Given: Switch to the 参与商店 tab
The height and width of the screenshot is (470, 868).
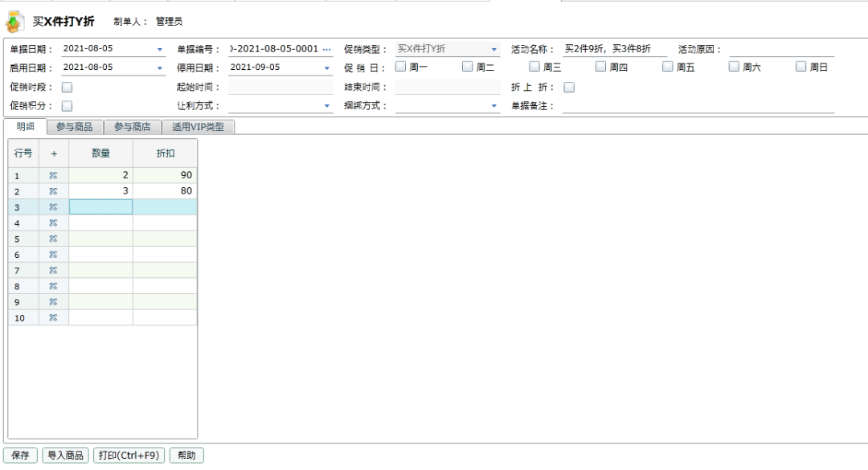Looking at the screenshot, I should [133, 127].
